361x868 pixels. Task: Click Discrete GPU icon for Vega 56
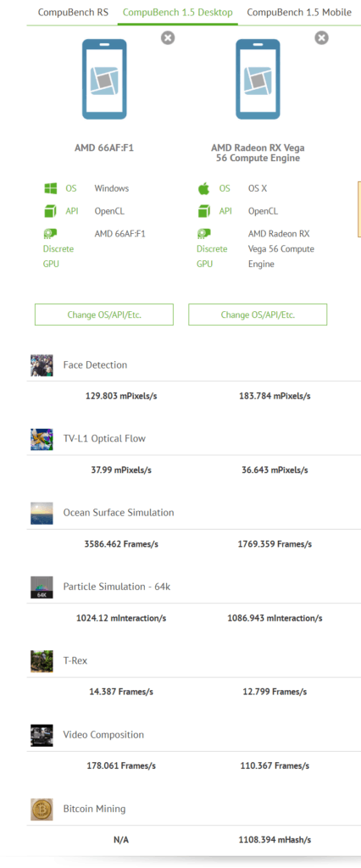point(203,234)
